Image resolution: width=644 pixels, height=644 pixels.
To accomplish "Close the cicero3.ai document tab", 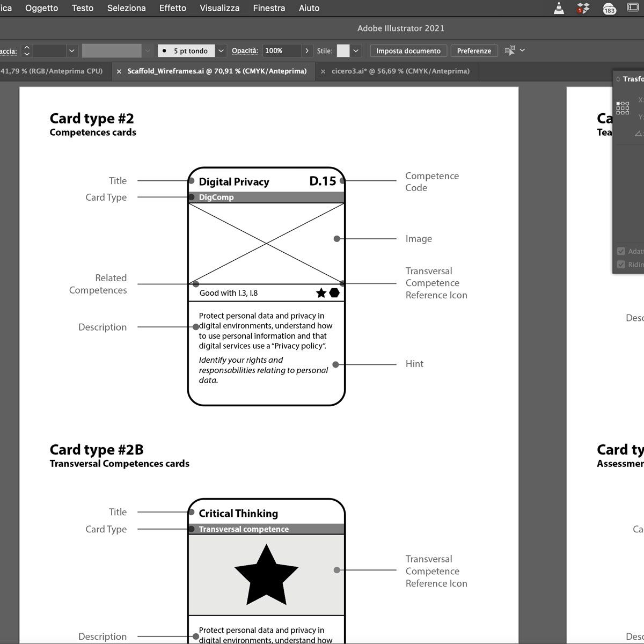I will [x=323, y=71].
